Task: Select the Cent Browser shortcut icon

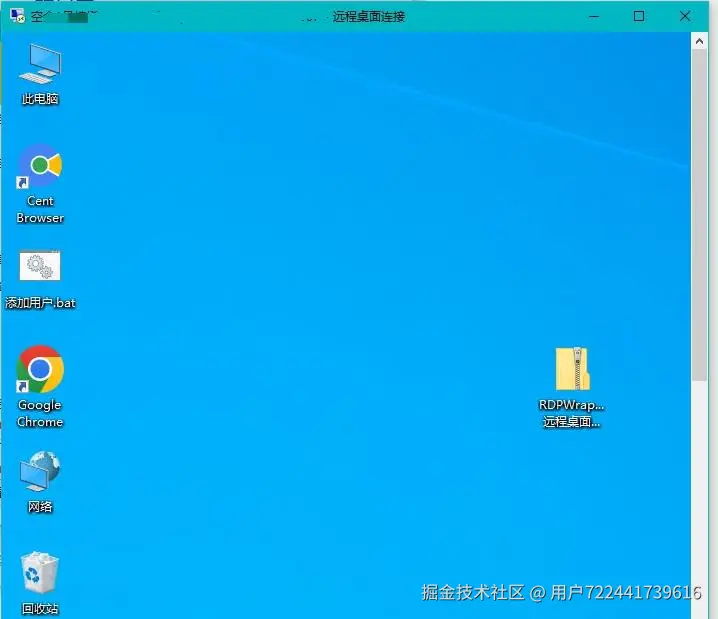Action: [40, 166]
